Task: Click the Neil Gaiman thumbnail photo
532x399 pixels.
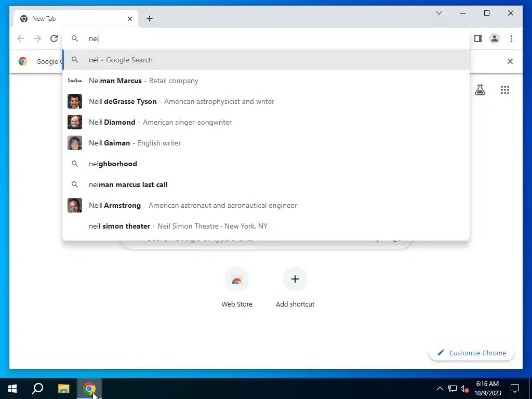Action: tap(75, 143)
